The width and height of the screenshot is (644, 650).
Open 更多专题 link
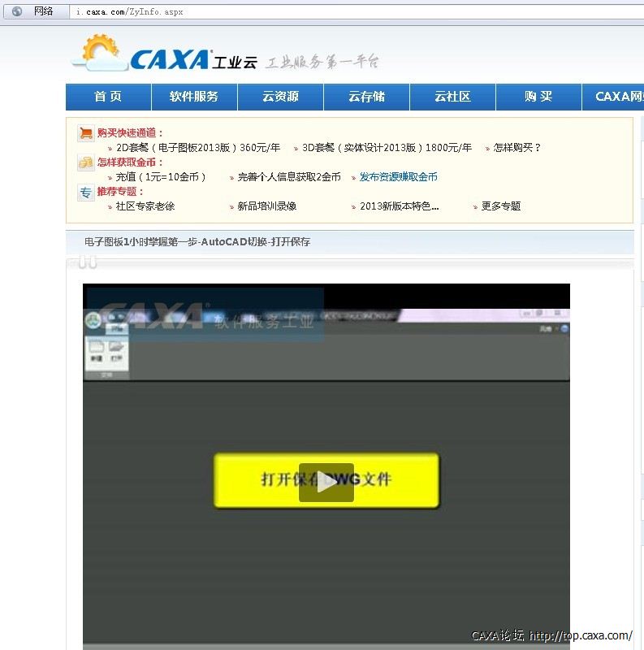click(x=501, y=206)
